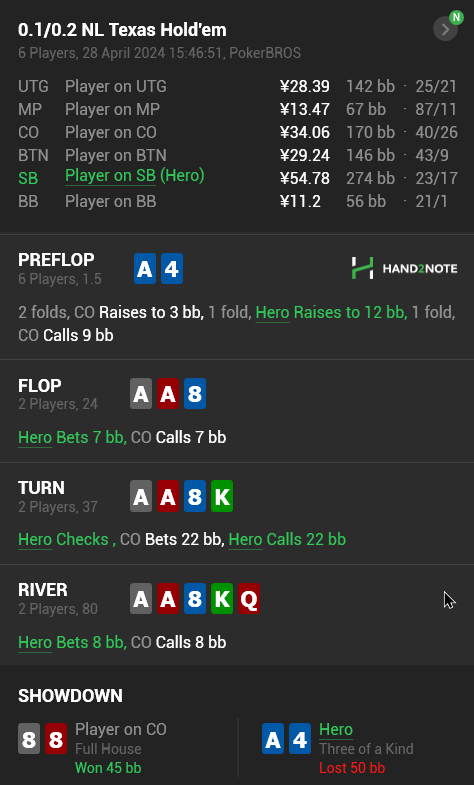Select the Player on UTG row

click(237, 86)
